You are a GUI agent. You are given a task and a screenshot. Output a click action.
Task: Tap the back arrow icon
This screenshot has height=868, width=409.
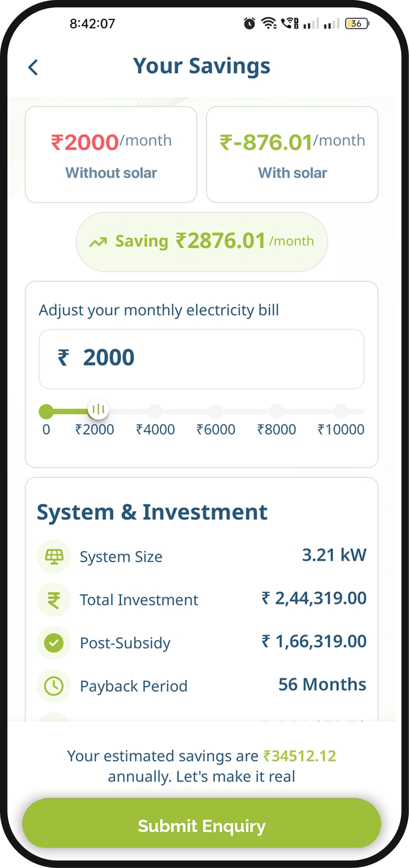coord(33,67)
